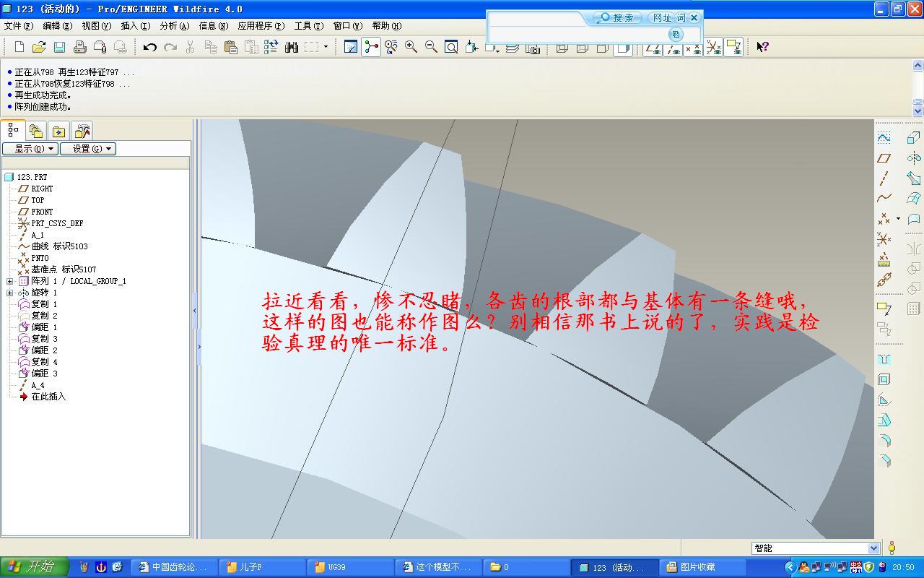The height and width of the screenshot is (578, 924).
Task: Toggle datum points display
Action: [x=693, y=48]
